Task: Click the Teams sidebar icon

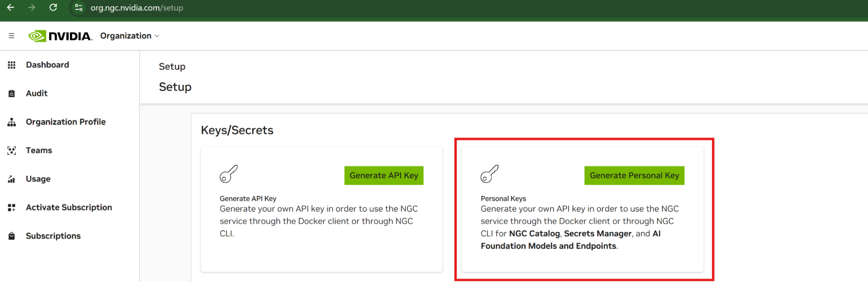Action: tap(12, 150)
